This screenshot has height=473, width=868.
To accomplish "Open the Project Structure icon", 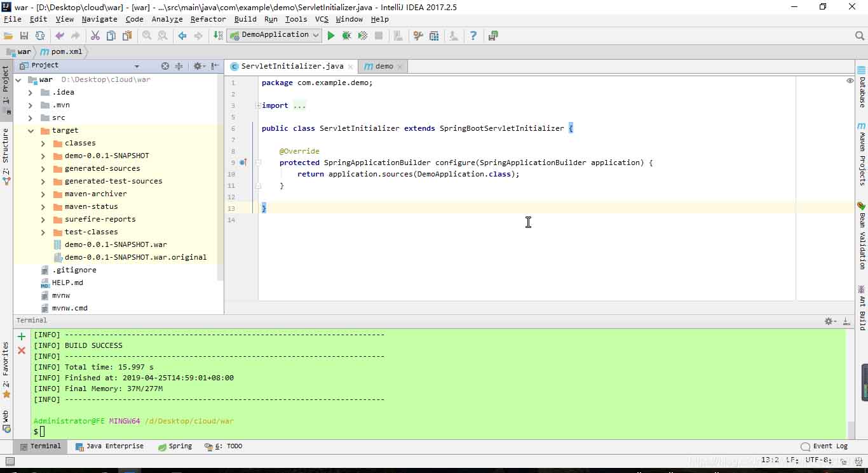I will pos(434,36).
